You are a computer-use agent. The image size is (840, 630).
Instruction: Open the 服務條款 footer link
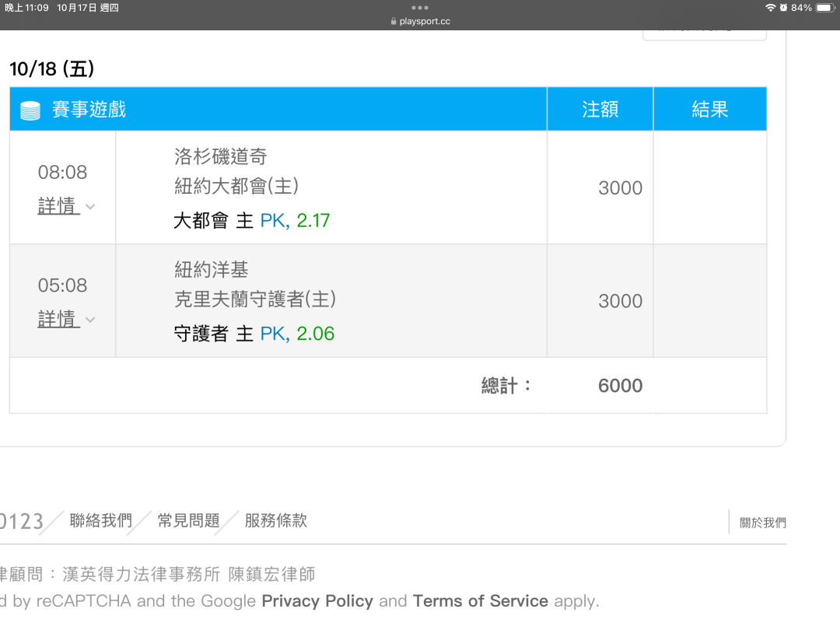[276, 520]
